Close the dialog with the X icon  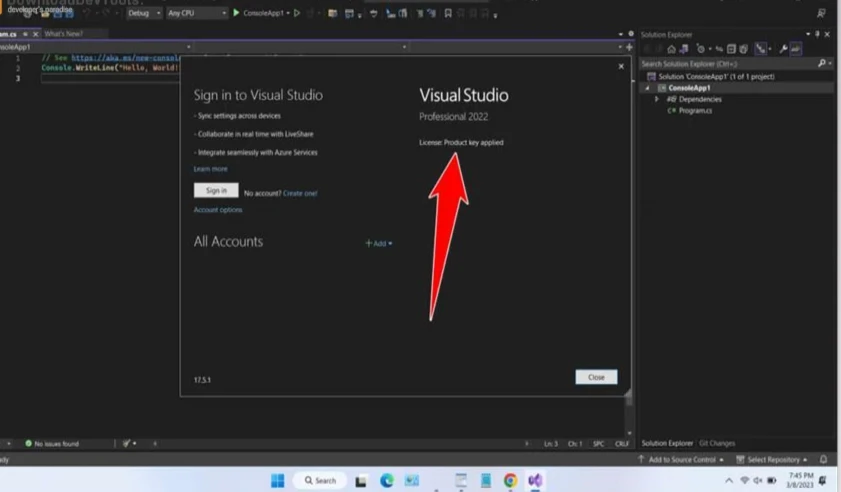click(x=621, y=67)
